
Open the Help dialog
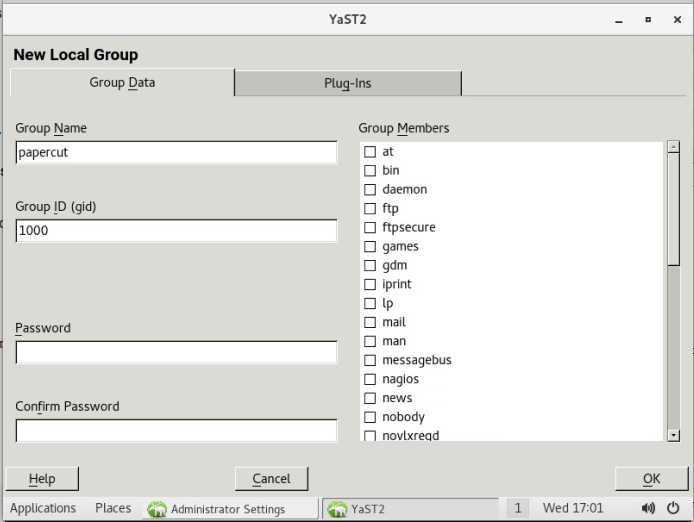coord(42,479)
